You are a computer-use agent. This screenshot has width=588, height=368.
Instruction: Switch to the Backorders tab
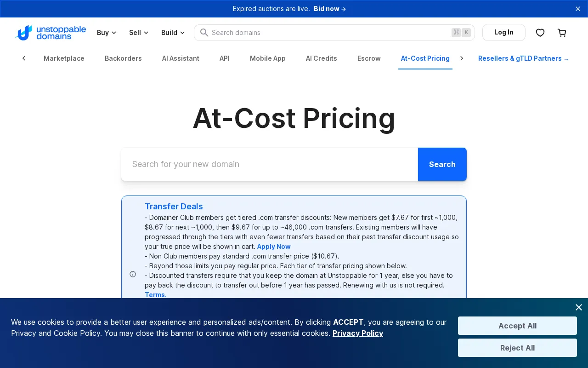pyautogui.click(x=123, y=58)
